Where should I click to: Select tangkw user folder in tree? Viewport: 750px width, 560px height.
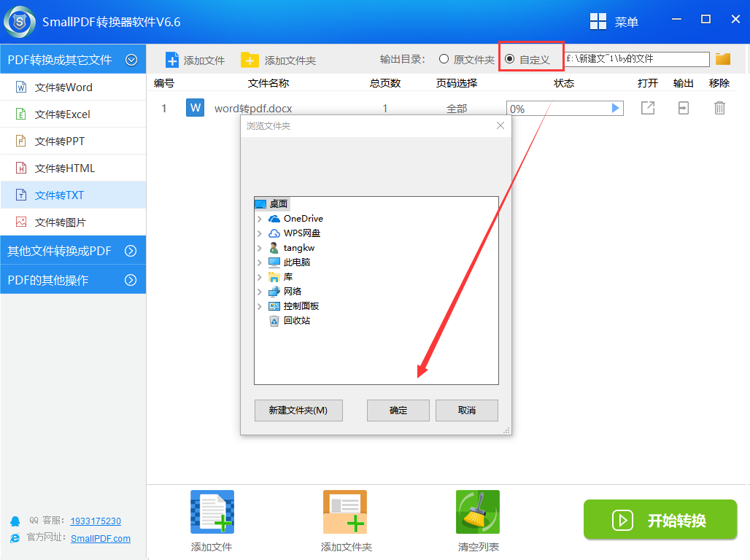(299, 248)
